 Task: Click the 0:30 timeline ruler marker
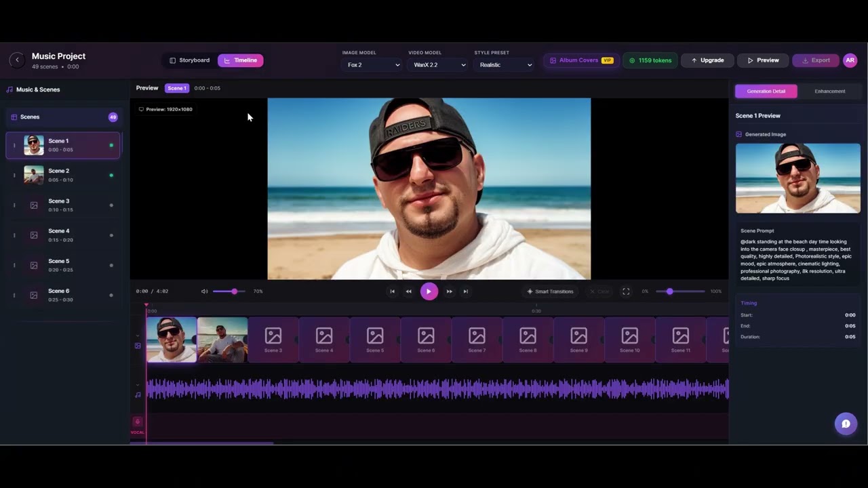[x=536, y=310]
